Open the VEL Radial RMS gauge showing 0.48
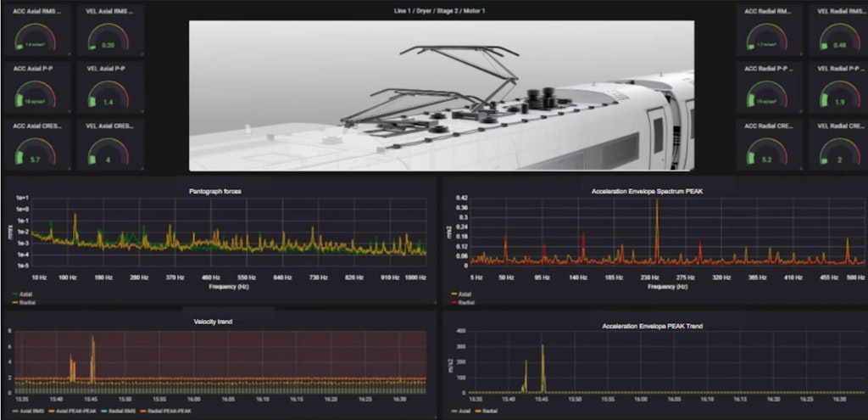The height and width of the screenshot is (420, 868). [x=840, y=31]
